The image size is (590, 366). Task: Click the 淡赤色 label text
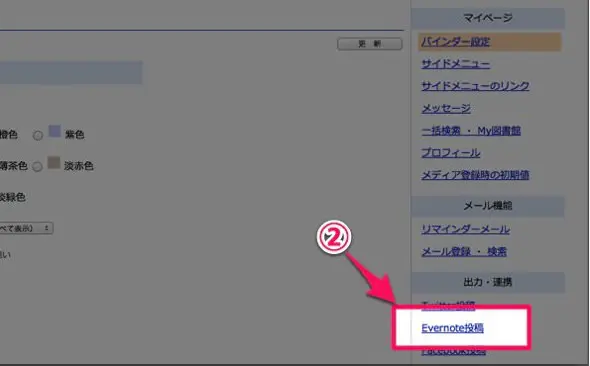(79, 166)
